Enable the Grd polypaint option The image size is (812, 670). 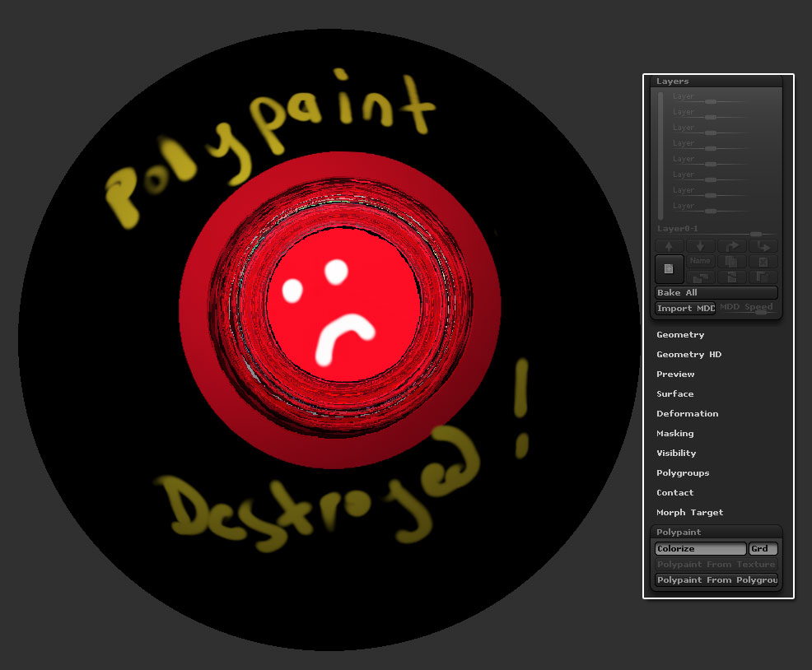pos(761,548)
